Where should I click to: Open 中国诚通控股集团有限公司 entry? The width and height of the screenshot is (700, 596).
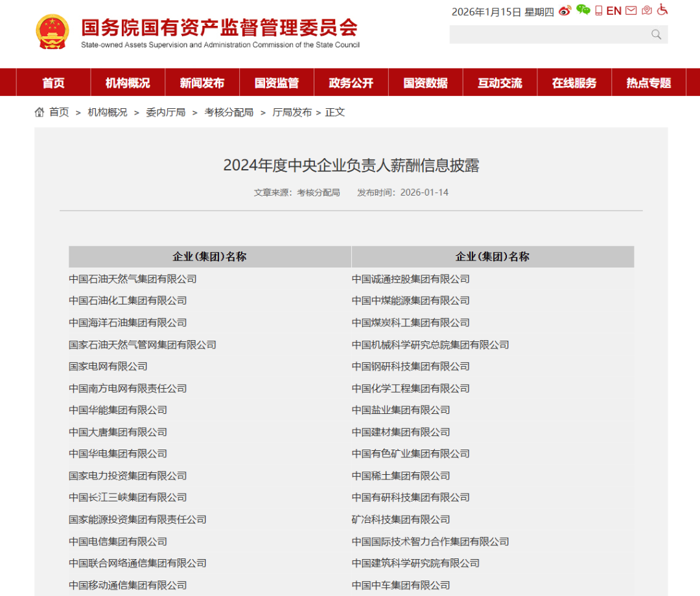pos(411,279)
